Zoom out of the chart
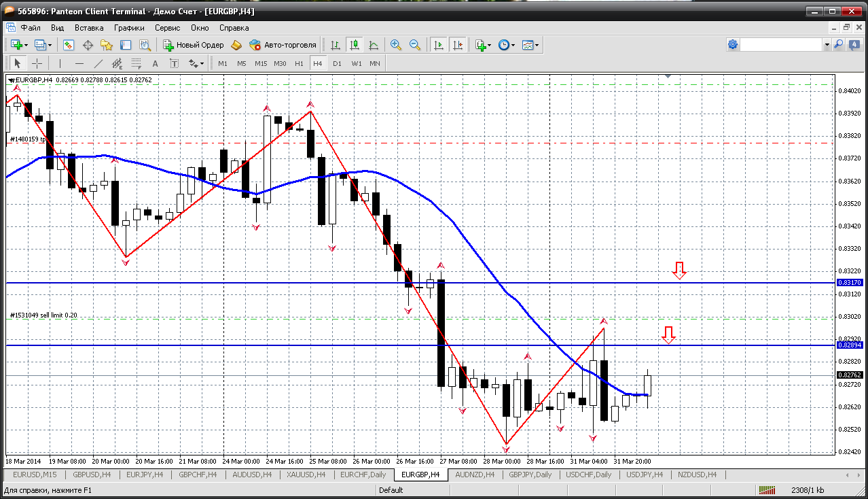Viewport: 868px width, 499px height. pos(415,45)
